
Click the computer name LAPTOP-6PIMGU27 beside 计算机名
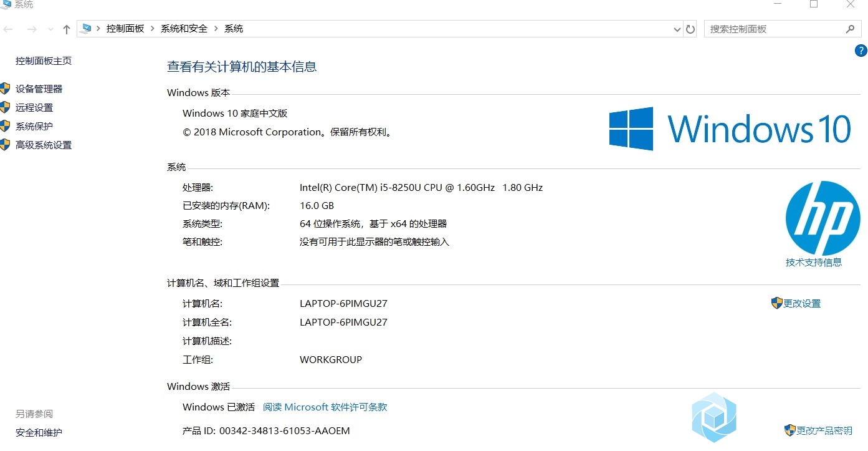coord(343,303)
